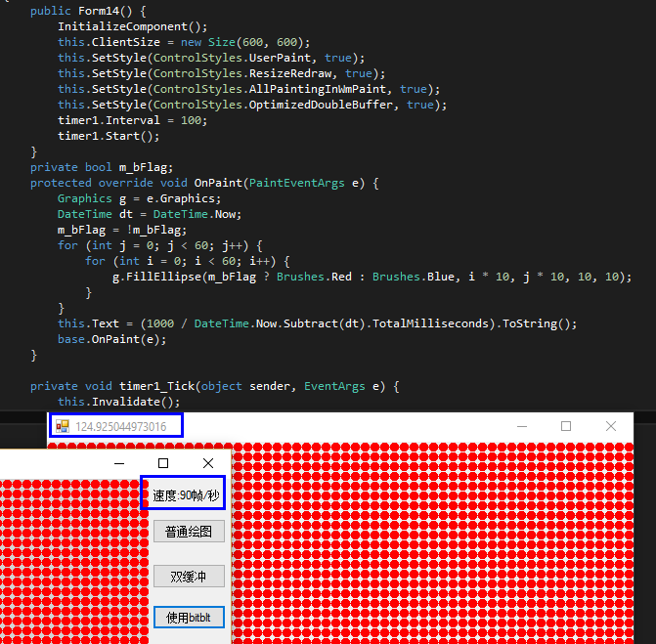Screen dimensions: 656x644
Task: Click the timer1.Interval = 100; line
Action: point(132,120)
